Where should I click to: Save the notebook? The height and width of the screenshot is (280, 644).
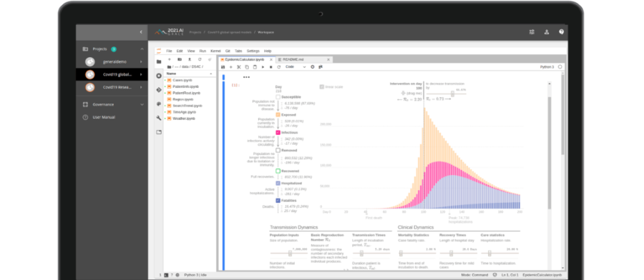click(223, 67)
